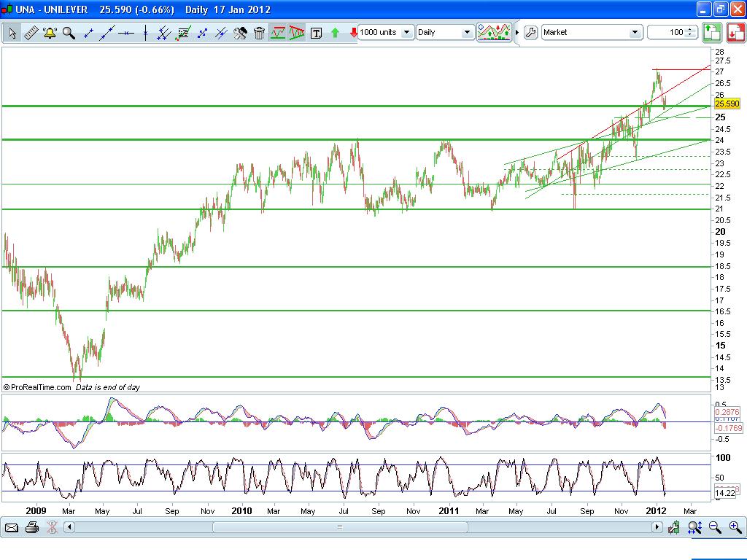The image size is (747, 560).
Task: Minimize the UNA - UNILEVER chart window
Action: click(704, 9)
